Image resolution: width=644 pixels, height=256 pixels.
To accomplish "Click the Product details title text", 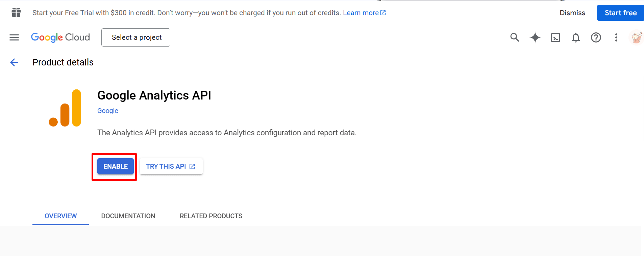I will [63, 62].
